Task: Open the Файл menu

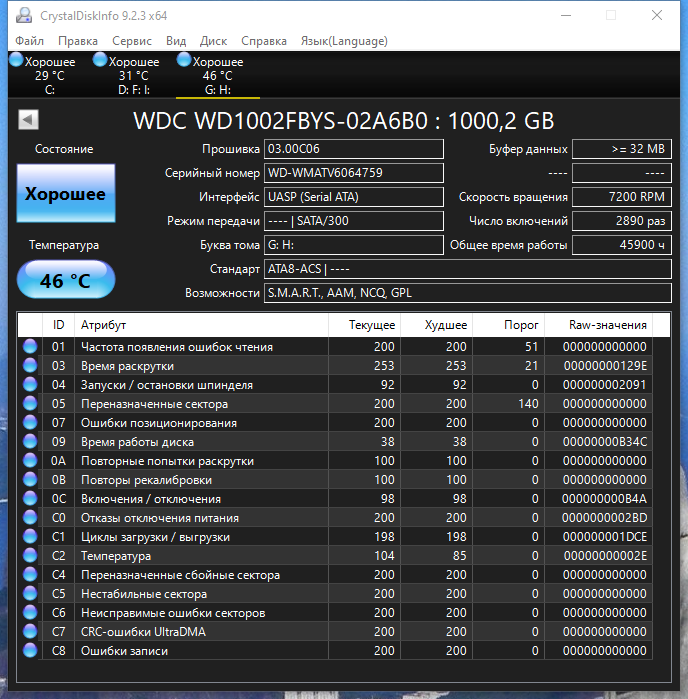Action: [x=29, y=41]
